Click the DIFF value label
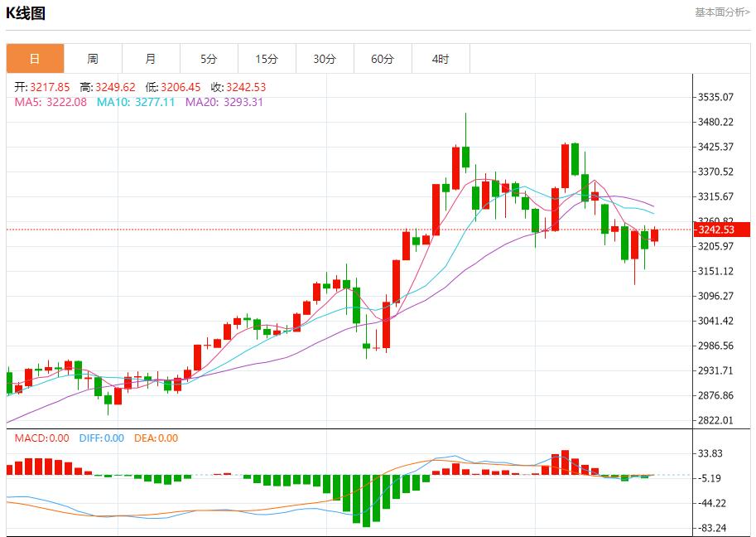This screenshot has height=537, width=756. tap(102, 438)
